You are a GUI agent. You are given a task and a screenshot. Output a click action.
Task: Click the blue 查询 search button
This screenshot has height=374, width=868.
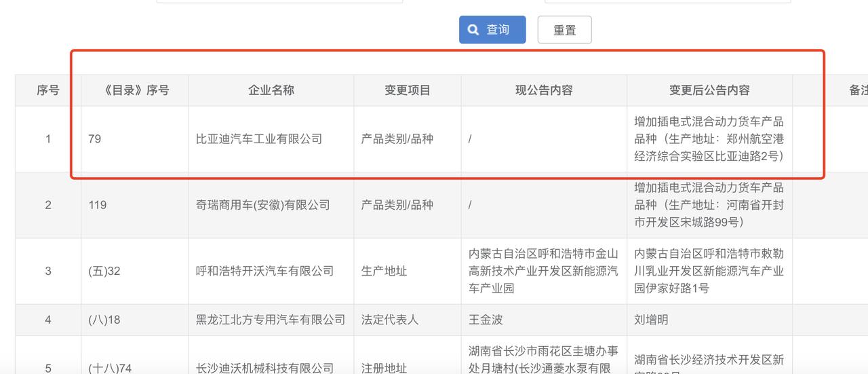[x=492, y=30]
